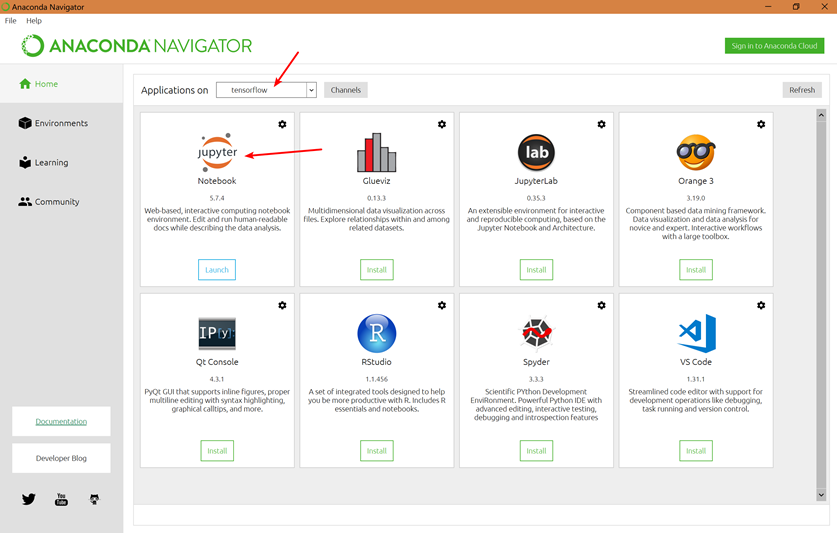Install Glueviz
The height and width of the screenshot is (533, 837).
[x=376, y=270]
